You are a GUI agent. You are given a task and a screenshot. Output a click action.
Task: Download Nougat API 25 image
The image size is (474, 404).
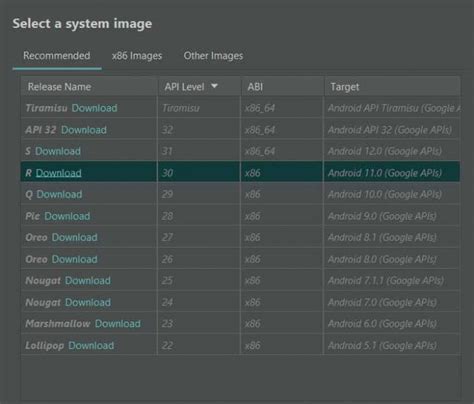click(88, 280)
